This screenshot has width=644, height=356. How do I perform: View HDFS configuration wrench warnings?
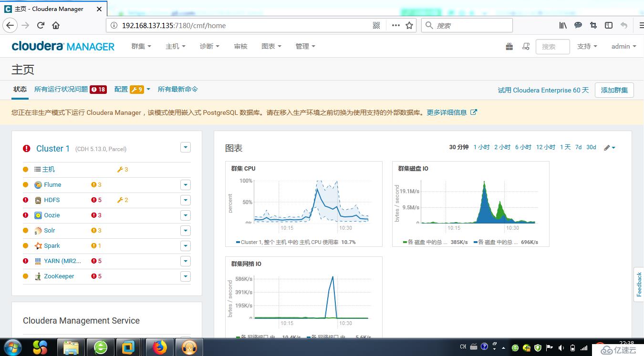click(123, 200)
